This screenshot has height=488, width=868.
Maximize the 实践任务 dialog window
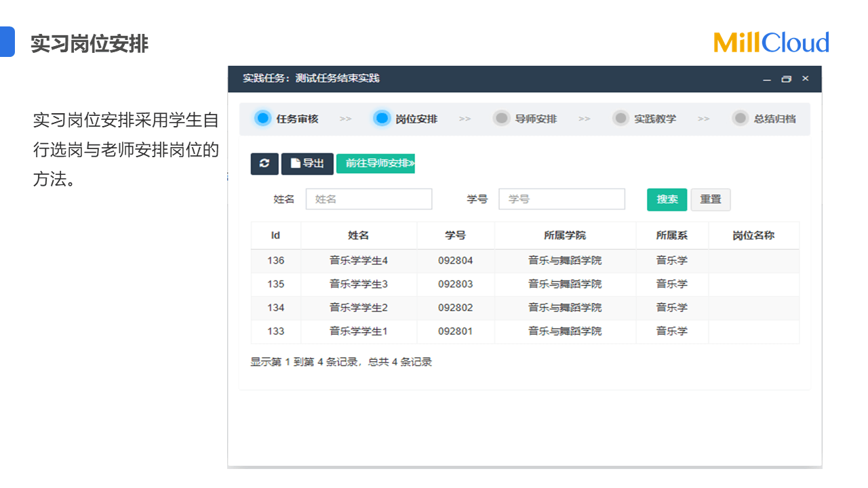[x=786, y=79]
